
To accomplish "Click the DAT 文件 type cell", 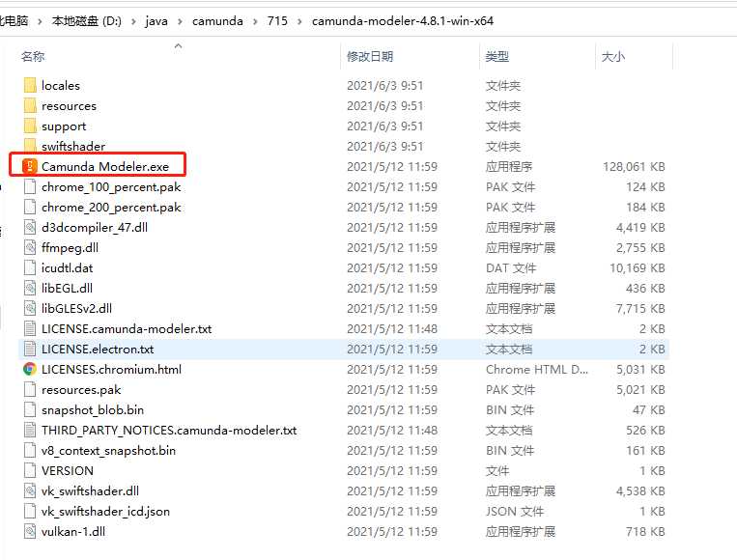I will point(511,267).
